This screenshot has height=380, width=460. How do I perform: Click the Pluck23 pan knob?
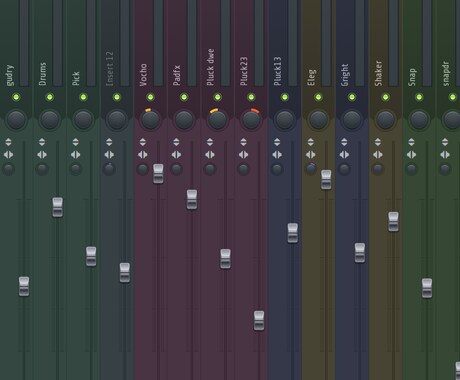click(251, 120)
